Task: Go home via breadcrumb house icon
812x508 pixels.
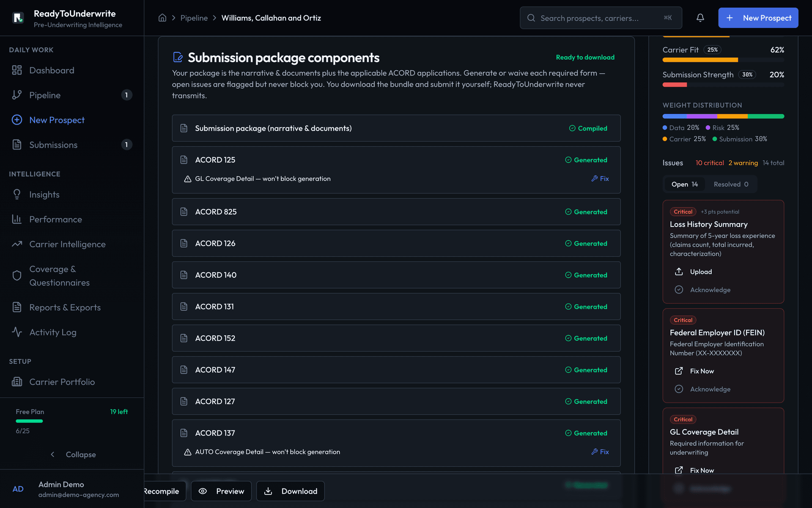Action: point(162,18)
